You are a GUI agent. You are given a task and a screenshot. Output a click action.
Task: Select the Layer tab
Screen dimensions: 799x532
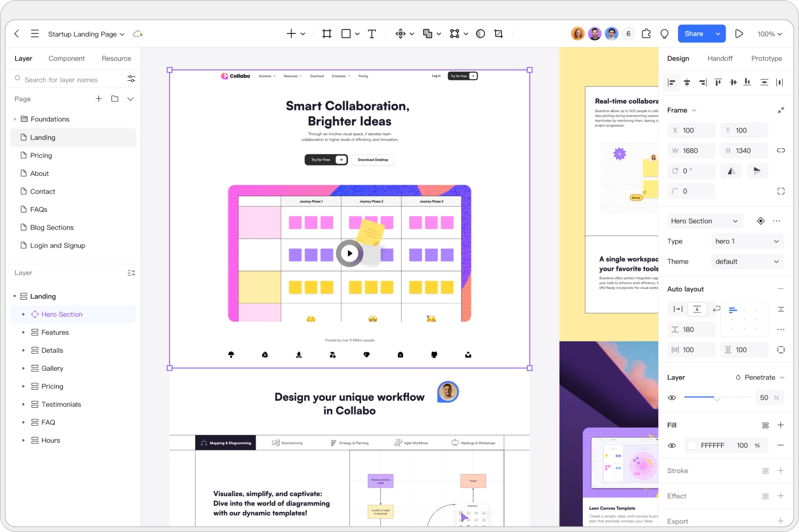23,58
